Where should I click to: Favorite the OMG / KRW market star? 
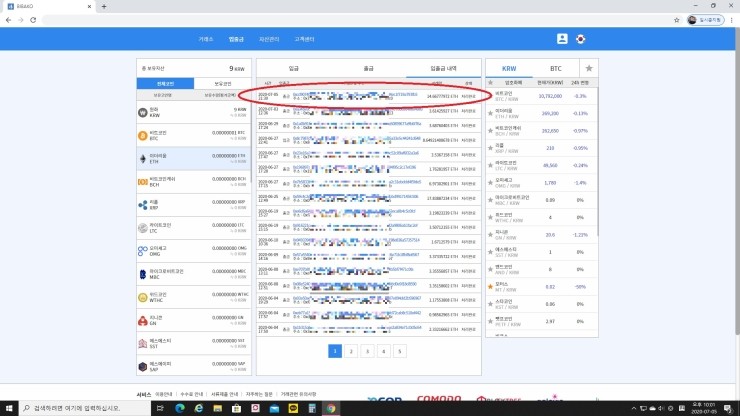(490, 183)
